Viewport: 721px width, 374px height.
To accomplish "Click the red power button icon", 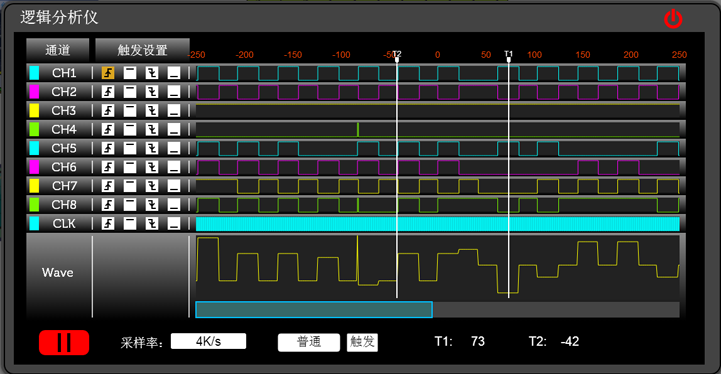I will click(x=673, y=19).
